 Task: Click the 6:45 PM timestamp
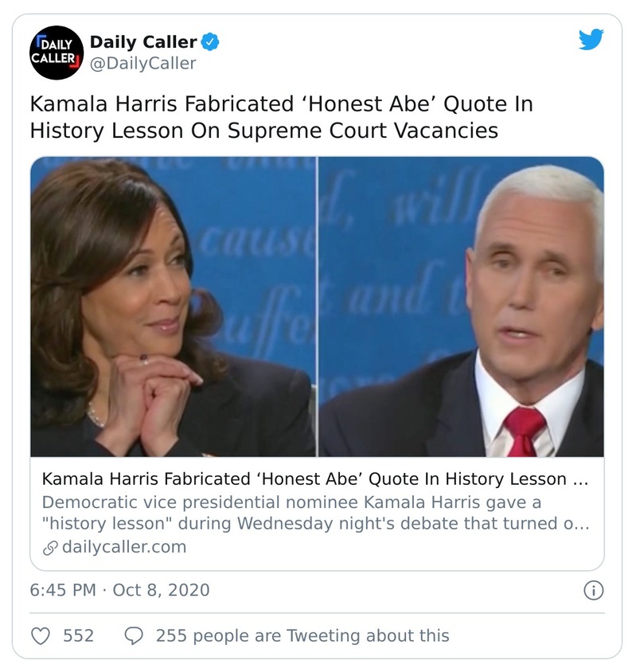click(62, 590)
